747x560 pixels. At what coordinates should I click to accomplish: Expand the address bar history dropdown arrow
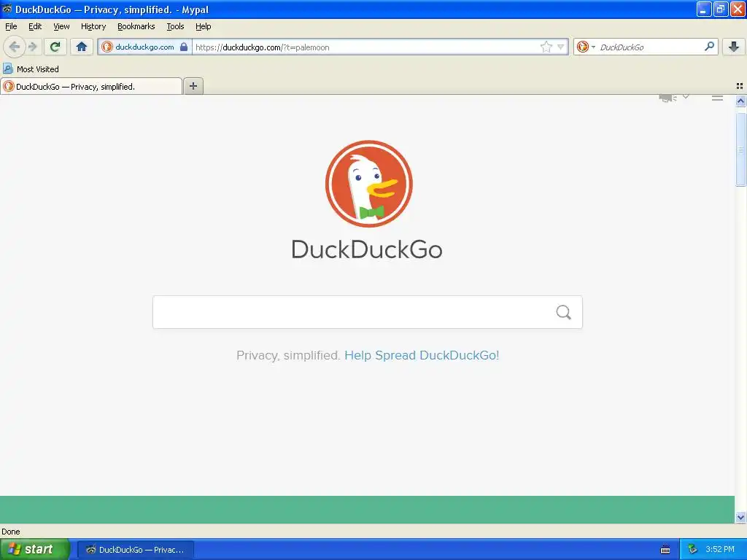(561, 47)
